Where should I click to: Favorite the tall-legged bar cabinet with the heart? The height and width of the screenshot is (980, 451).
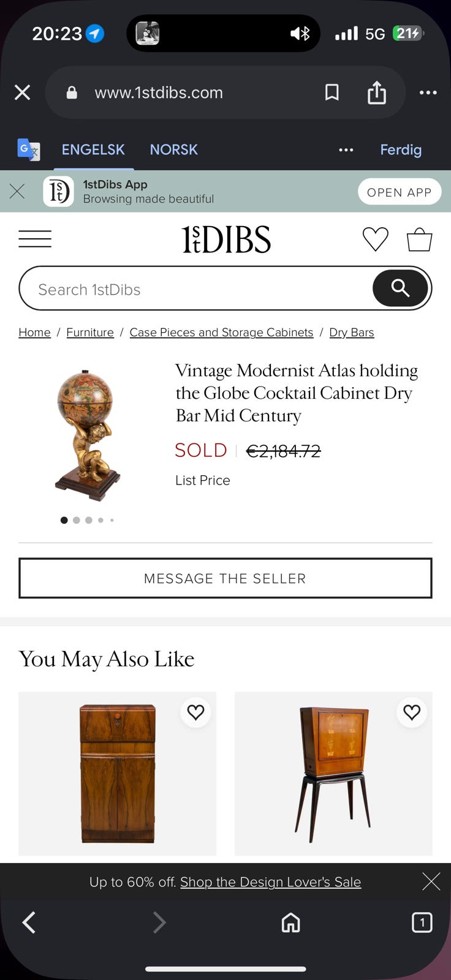[x=412, y=712]
